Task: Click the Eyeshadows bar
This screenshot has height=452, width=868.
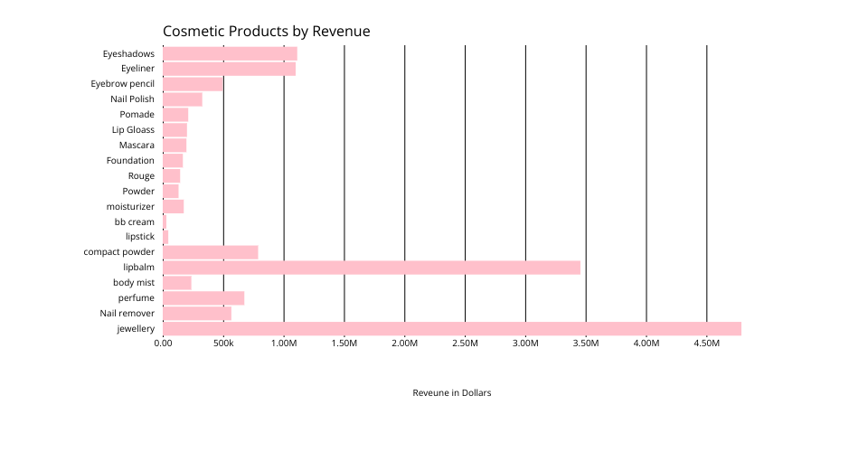Action: (x=230, y=53)
